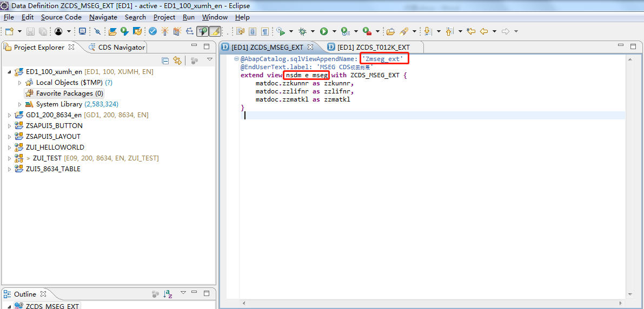Viewport: 644px width, 309px height.
Task: Toggle Show Whitespace Characters pilcrow button
Action: click(x=265, y=31)
